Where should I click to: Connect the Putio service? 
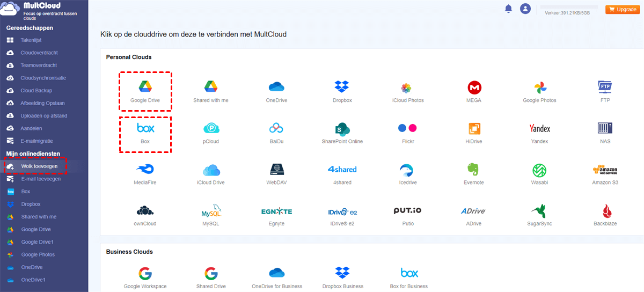click(407, 215)
